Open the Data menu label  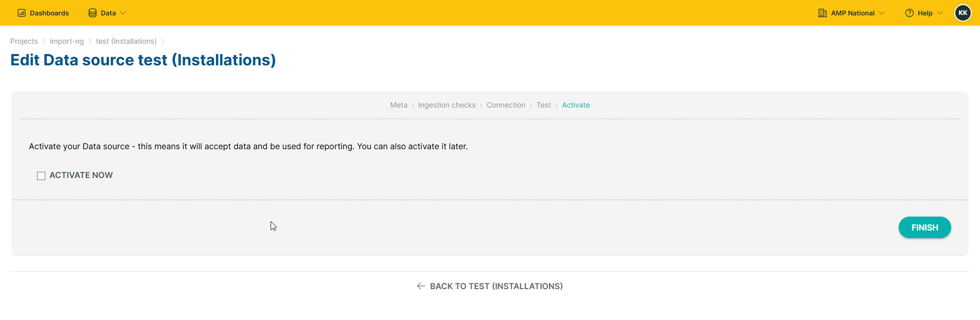[x=108, y=13]
